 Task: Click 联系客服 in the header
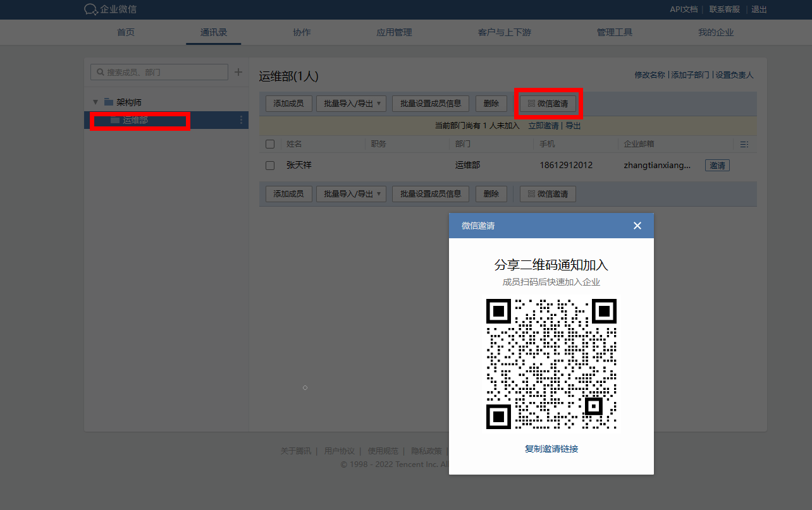725,9
